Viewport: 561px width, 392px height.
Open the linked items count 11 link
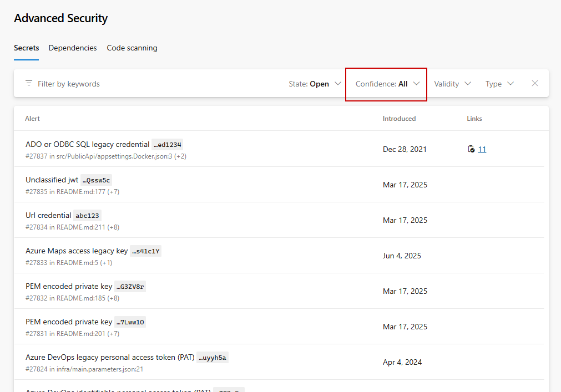tap(482, 149)
